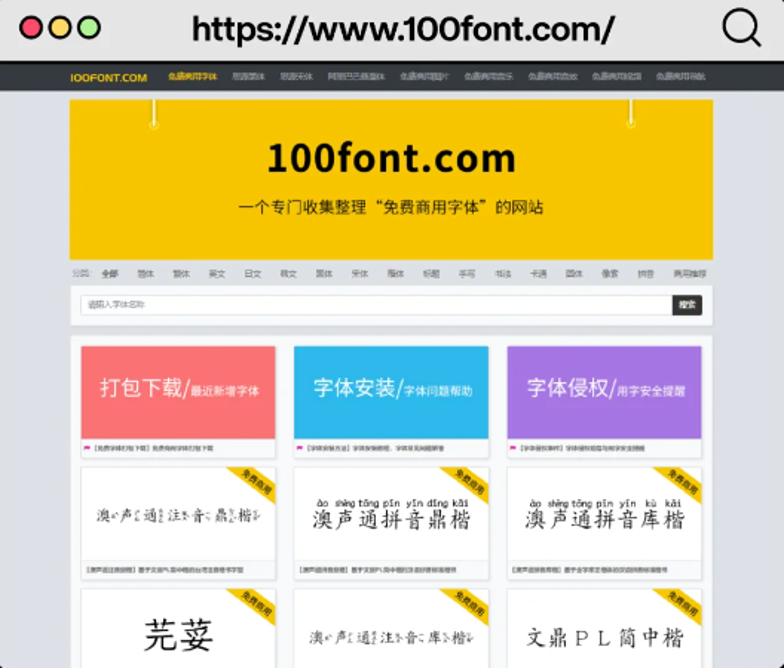Click the pink flag under 打包下载 card
This screenshot has width=784, height=668.
point(87,448)
